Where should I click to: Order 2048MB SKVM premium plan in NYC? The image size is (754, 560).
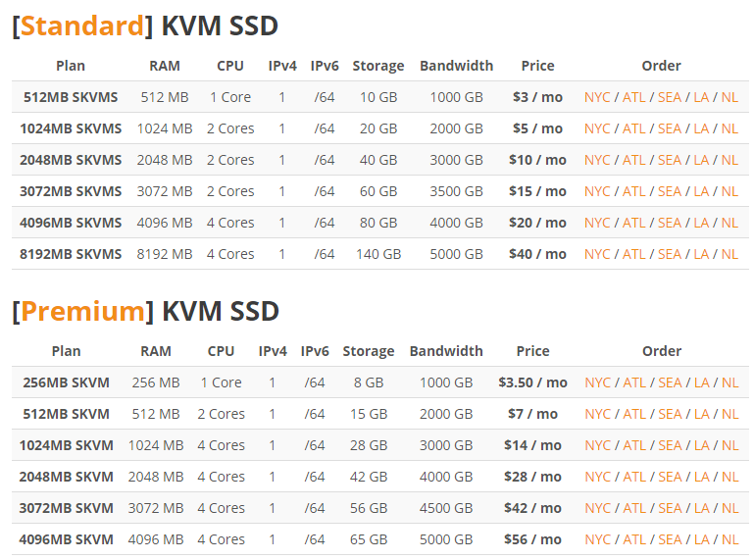[x=597, y=477]
